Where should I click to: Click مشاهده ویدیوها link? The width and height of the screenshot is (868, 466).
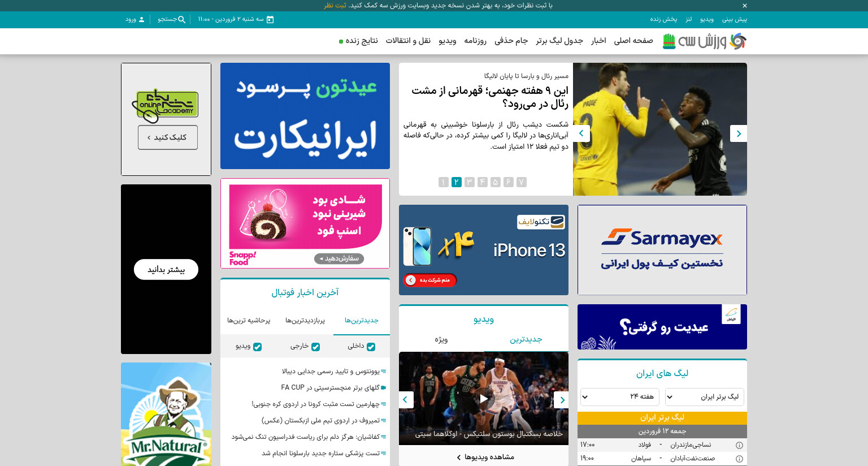485,457
